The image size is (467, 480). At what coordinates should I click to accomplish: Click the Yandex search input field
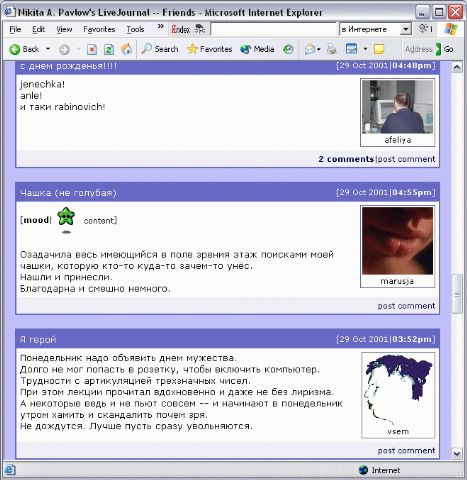274,29
